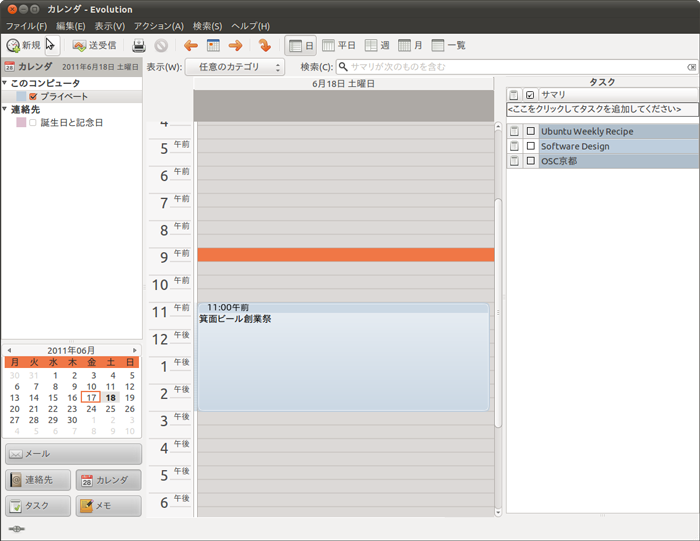Go to next month in mini calendar
The height and width of the screenshot is (541, 700).
(134, 350)
